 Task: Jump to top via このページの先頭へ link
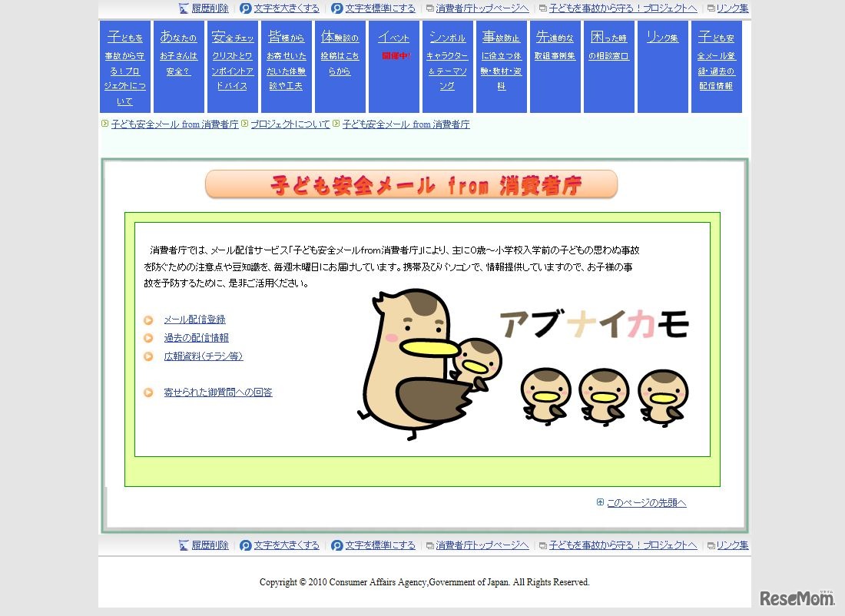click(645, 502)
